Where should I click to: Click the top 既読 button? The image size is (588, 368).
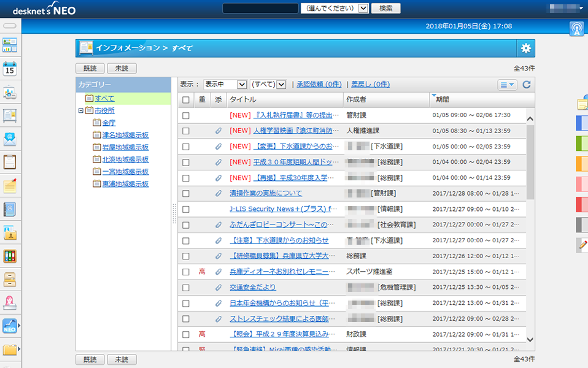tap(90, 69)
